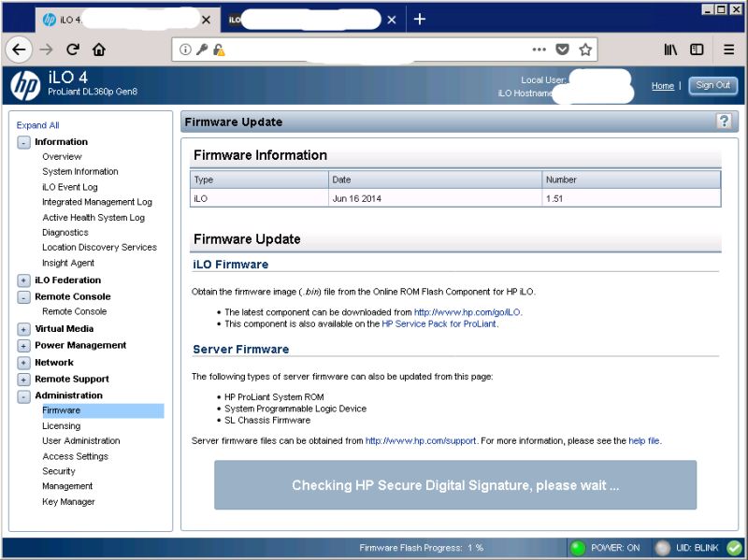
Task: Collapse the Information section
Action: click(22, 141)
